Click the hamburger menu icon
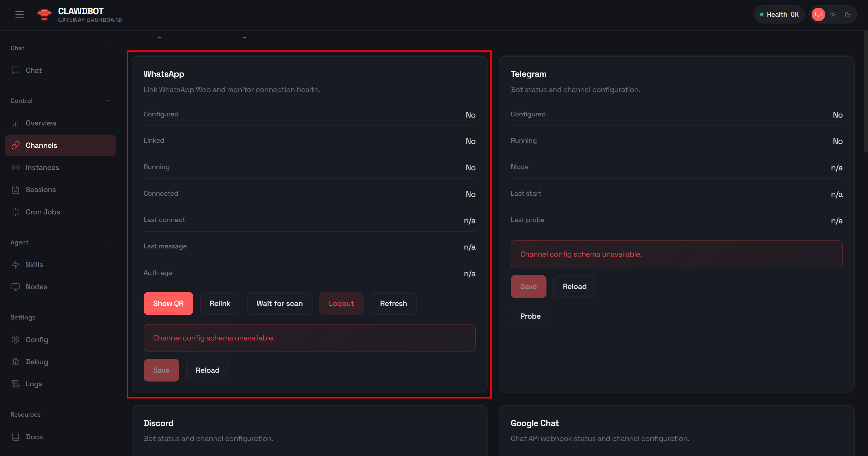This screenshot has height=456, width=868. coord(20,14)
